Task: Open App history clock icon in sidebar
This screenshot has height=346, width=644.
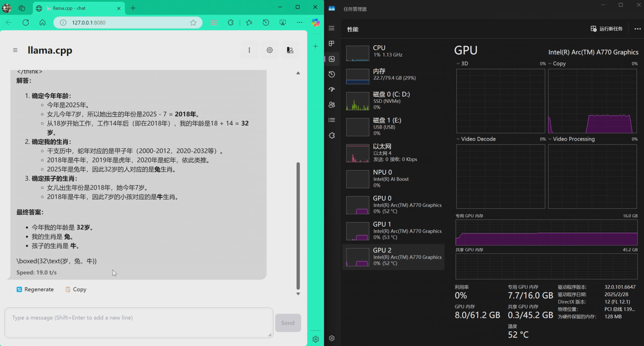Action: (x=332, y=74)
